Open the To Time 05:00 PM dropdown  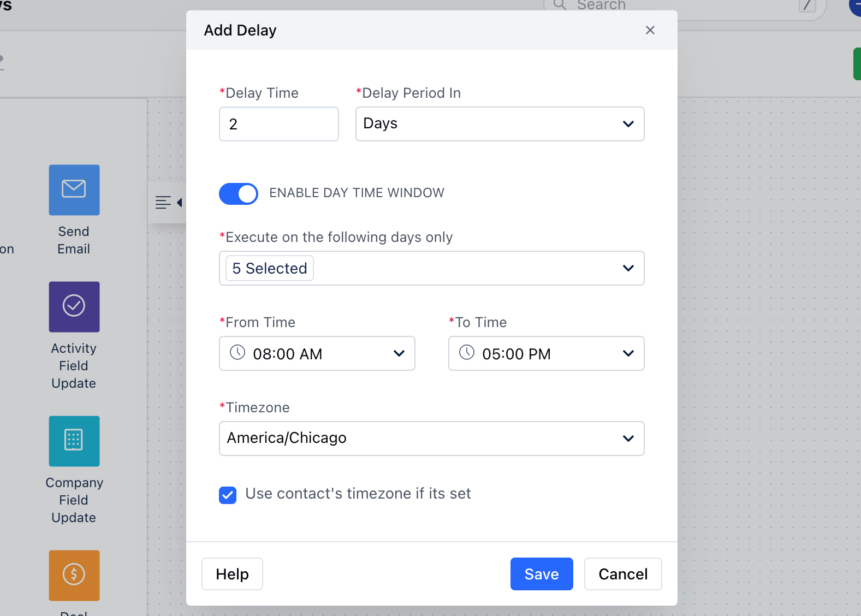coord(547,353)
